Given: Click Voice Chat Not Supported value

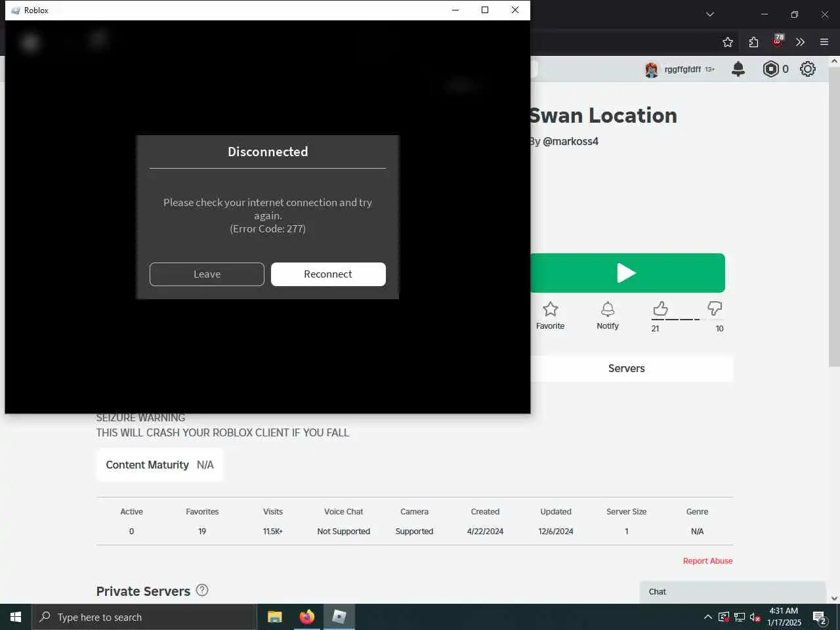Looking at the screenshot, I should coord(344,532).
